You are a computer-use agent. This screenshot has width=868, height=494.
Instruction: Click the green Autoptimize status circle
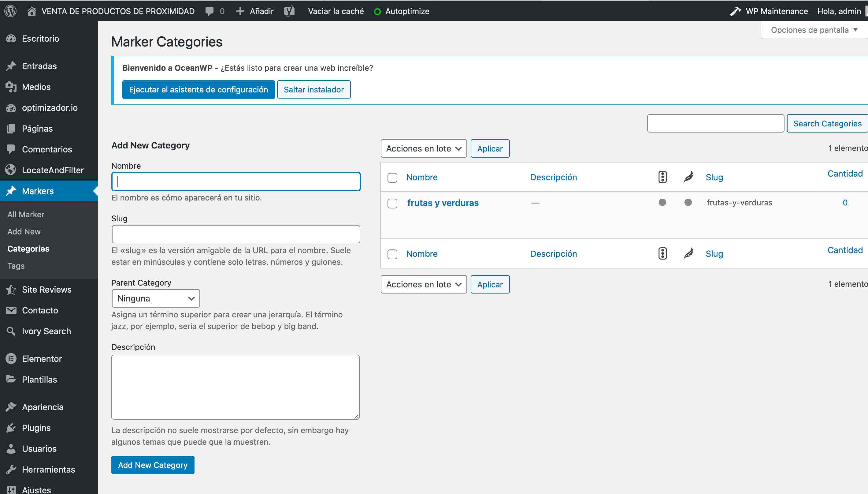(377, 12)
